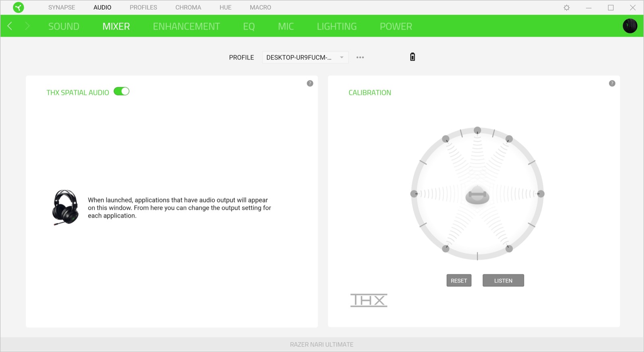644x352 pixels.
Task: Select the listener head in calibration circle
Action: coord(477,195)
